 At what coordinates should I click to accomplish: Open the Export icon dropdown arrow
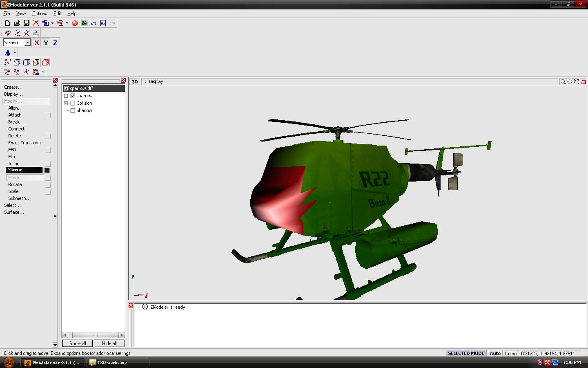pyautogui.click(x=67, y=23)
